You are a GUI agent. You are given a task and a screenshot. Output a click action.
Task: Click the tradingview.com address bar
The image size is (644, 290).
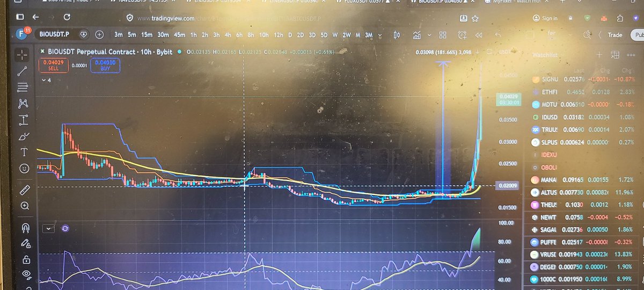tap(290, 18)
